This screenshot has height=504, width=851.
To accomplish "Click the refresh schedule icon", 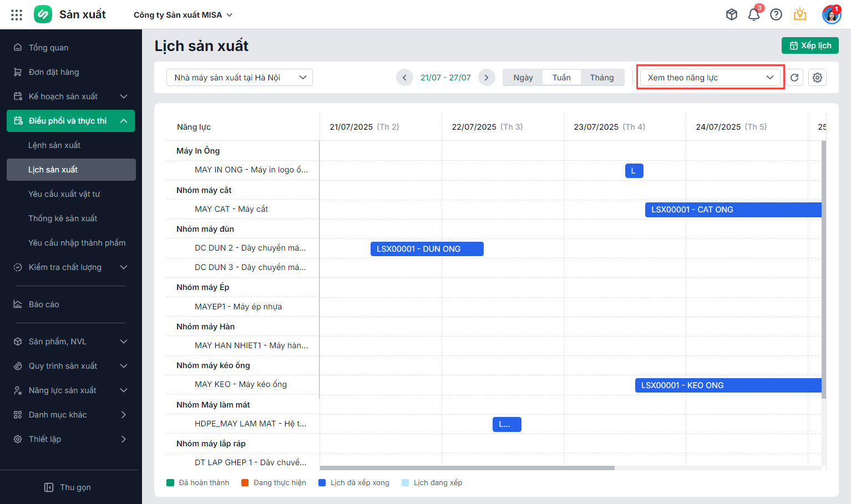I will click(794, 78).
